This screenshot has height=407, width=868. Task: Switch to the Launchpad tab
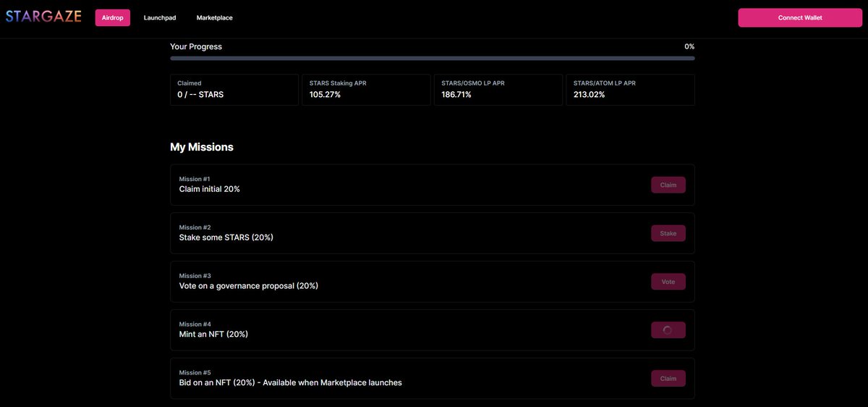point(160,17)
